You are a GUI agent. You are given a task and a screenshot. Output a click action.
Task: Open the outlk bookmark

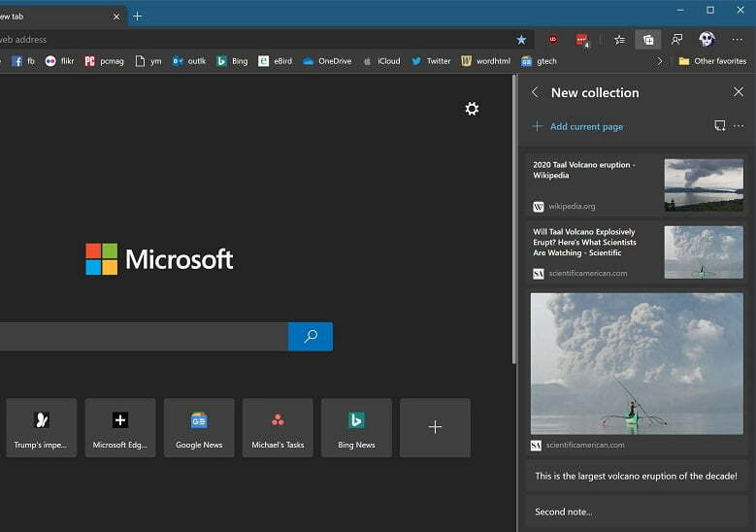(189, 61)
